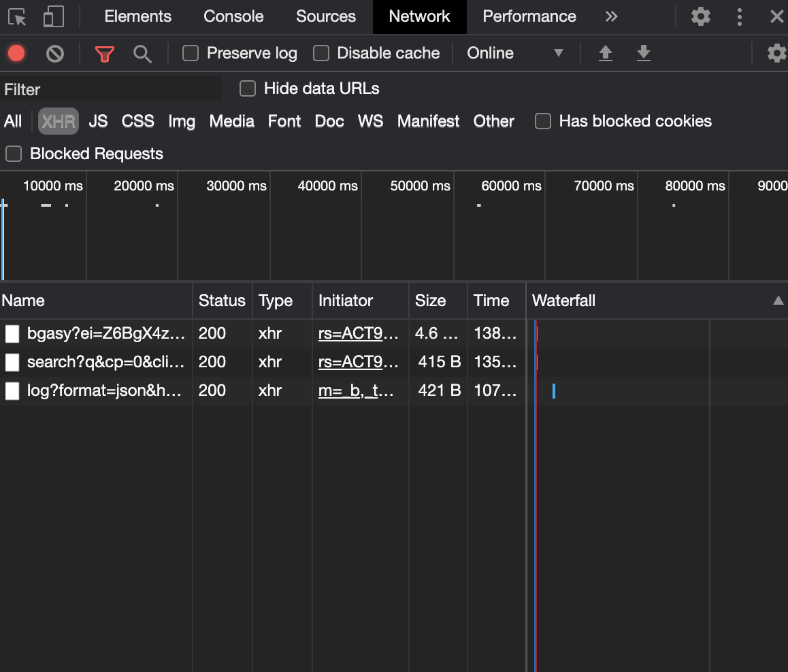
Task: Select the JS request type filter
Action: tap(98, 121)
